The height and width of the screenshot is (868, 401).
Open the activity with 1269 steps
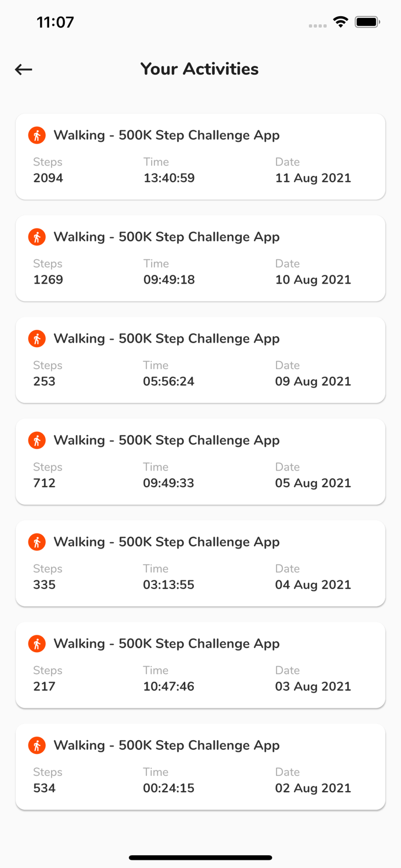pos(200,258)
